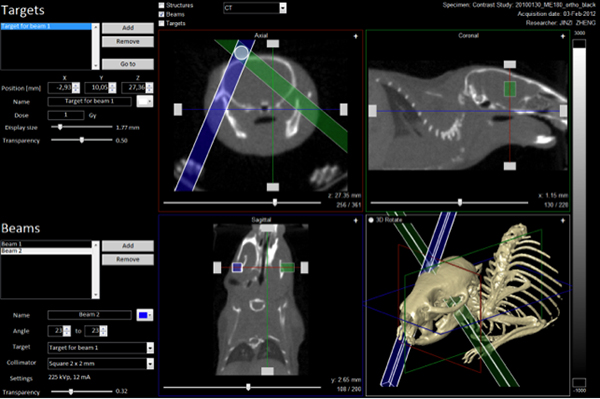Screen dimensions: 600x399
Task: Enable the Structures checkbox
Action: 161,5
